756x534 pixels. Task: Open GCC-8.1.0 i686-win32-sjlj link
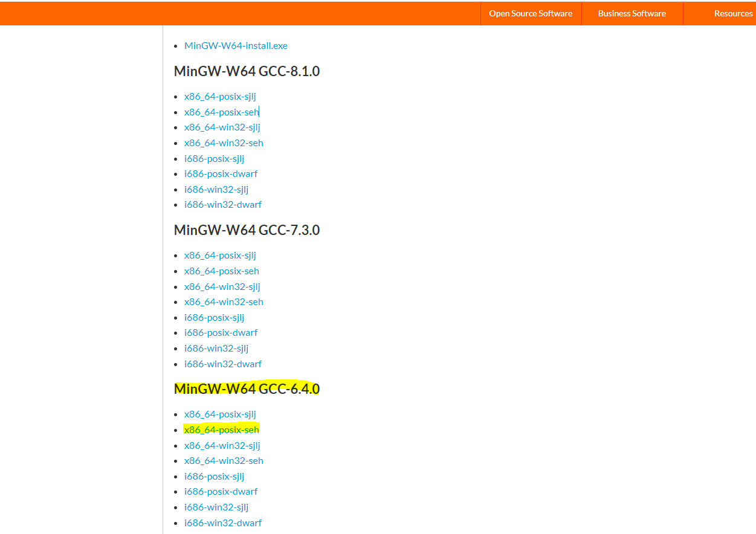tap(216, 190)
